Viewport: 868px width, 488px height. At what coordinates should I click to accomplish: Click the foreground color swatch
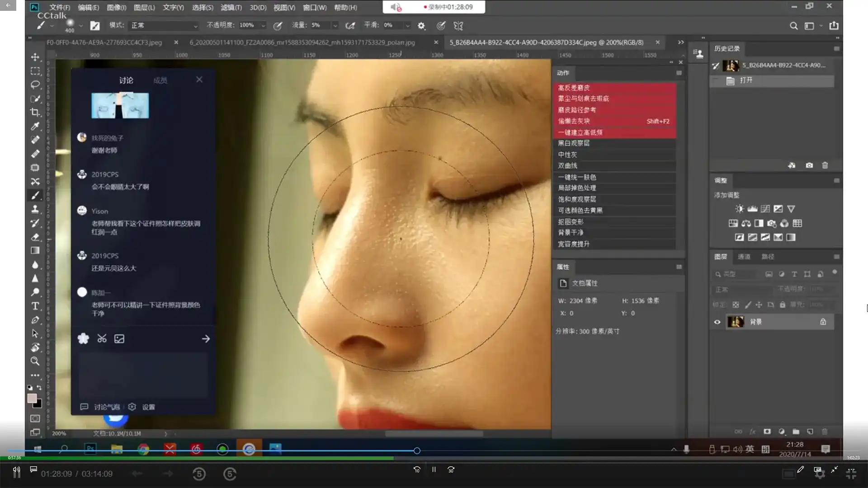(32, 399)
